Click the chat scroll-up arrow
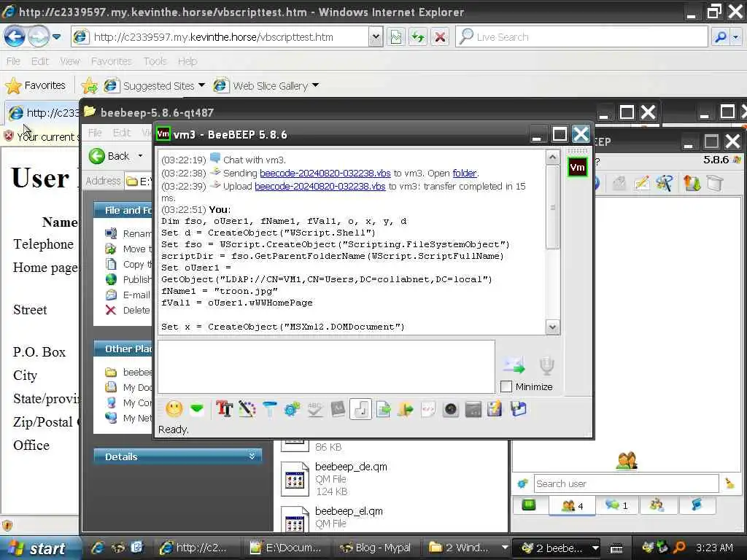The image size is (747, 560). tap(553, 157)
